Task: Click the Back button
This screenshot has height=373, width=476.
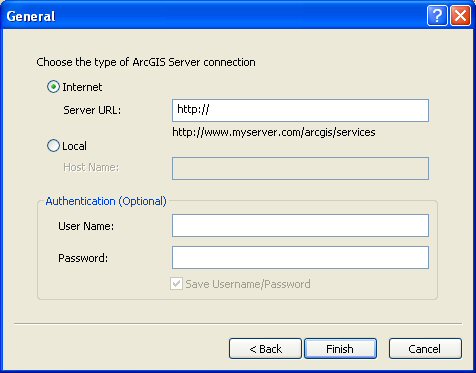Action: click(x=265, y=349)
